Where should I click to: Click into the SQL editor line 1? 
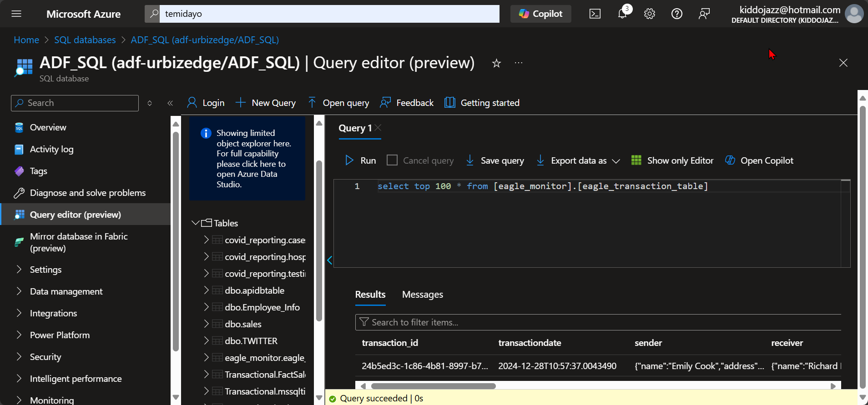point(542,186)
